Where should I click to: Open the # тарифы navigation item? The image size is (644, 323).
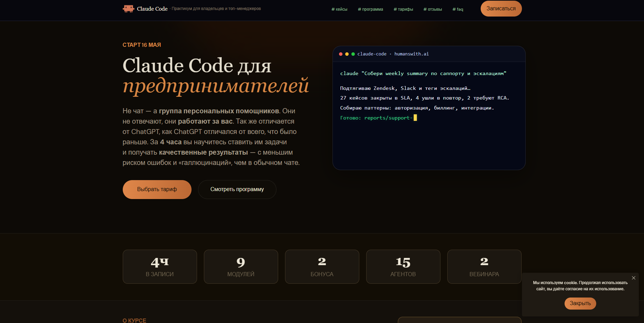pos(403,9)
